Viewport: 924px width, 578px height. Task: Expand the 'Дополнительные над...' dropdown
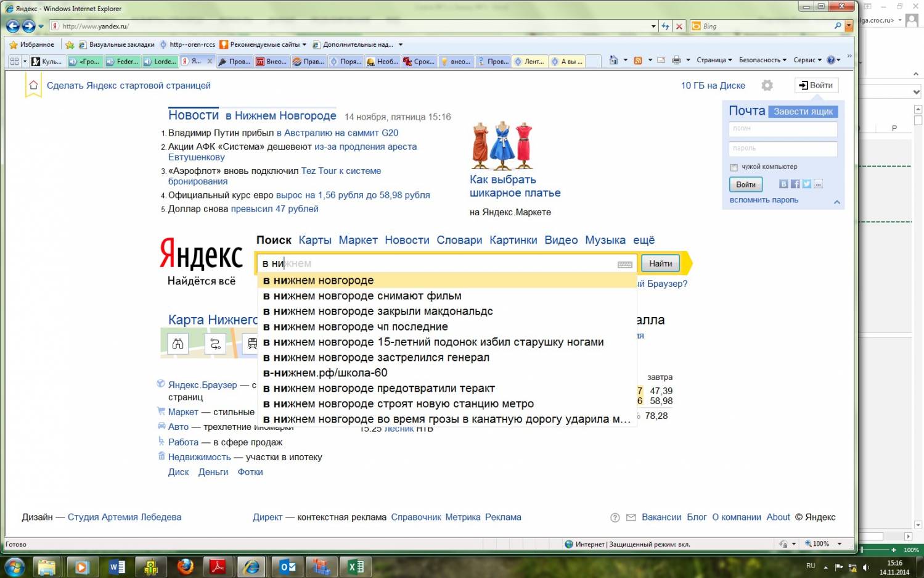[x=401, y=44]
